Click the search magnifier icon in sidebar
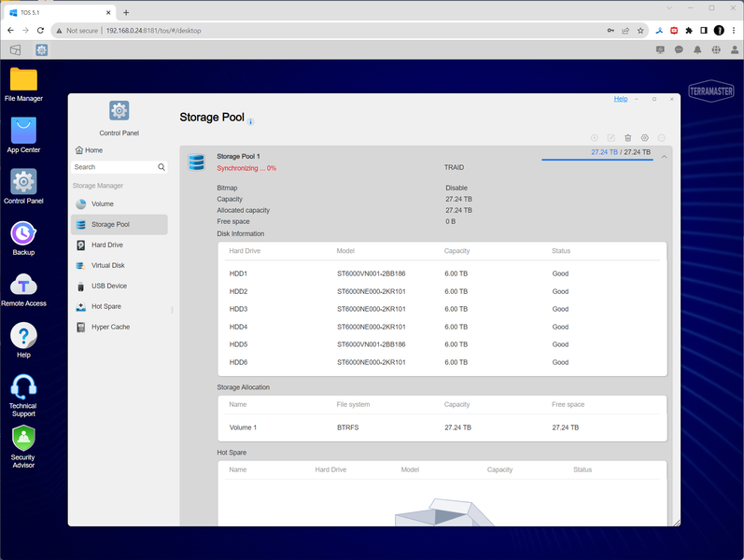Image resolution: width=744 pixels, height=560 pixels. point(161,167)
